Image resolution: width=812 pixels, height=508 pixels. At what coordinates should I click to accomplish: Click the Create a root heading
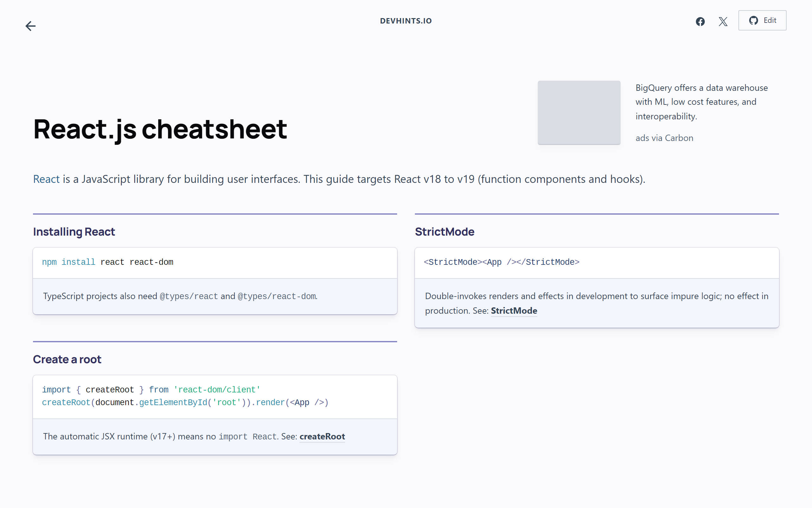pos(67,359)
